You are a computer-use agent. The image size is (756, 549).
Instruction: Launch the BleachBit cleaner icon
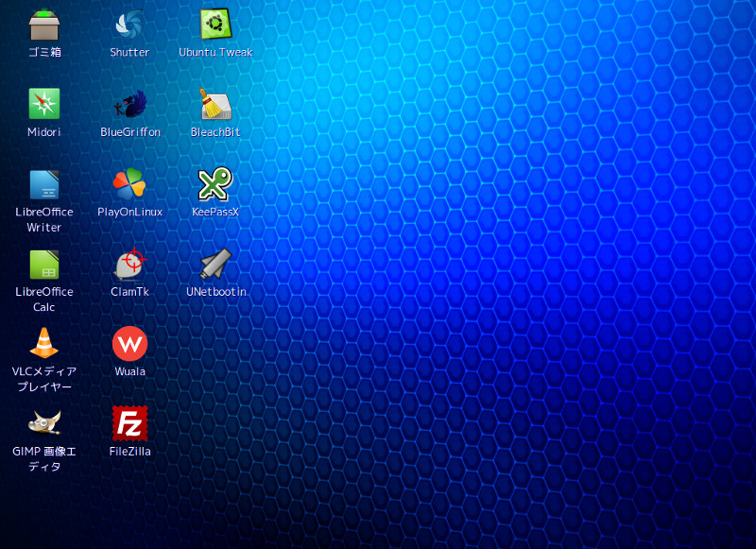click(x=215, y=104)
